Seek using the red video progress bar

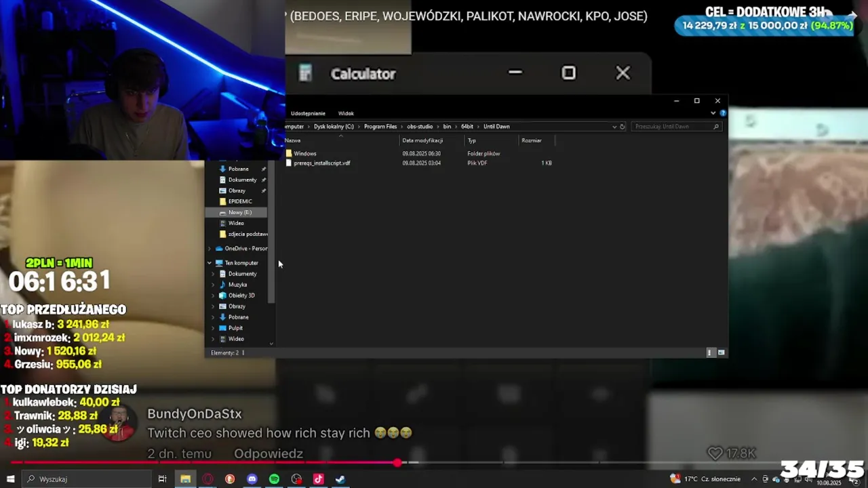(x=203, y=462)
